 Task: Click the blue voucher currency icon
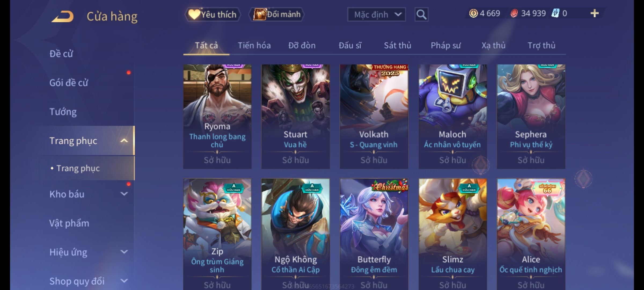click(x=555, y=13)
